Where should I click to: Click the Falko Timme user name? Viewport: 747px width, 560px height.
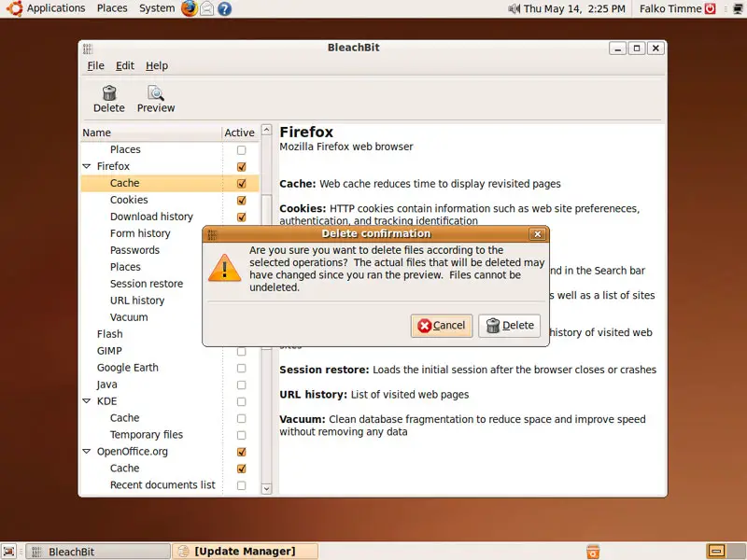click(x=670, y=8)
